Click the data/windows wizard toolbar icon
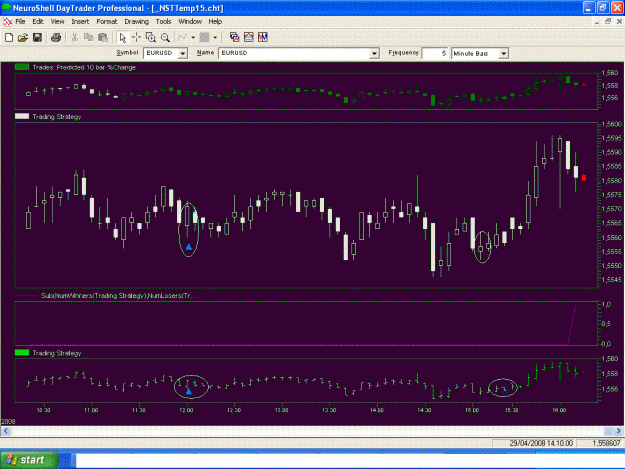625x469 pixels. (x=234, y=37)
